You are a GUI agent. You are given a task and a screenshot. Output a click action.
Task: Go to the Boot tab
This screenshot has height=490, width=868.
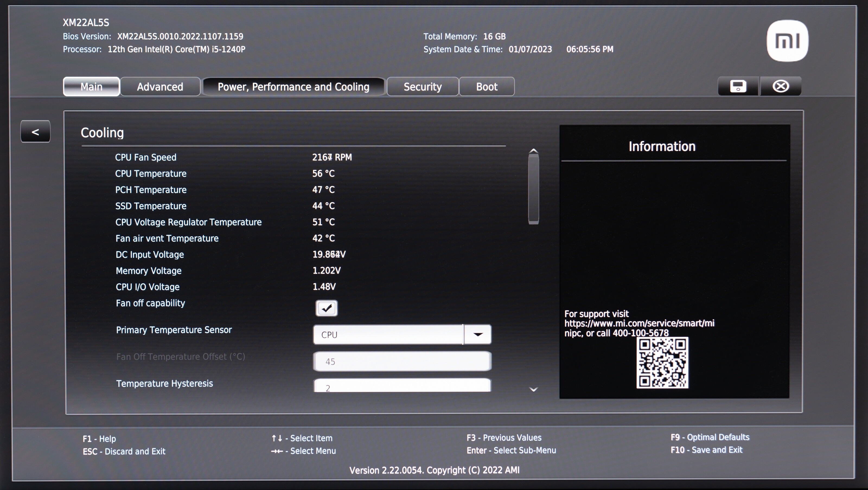point(487,87)
